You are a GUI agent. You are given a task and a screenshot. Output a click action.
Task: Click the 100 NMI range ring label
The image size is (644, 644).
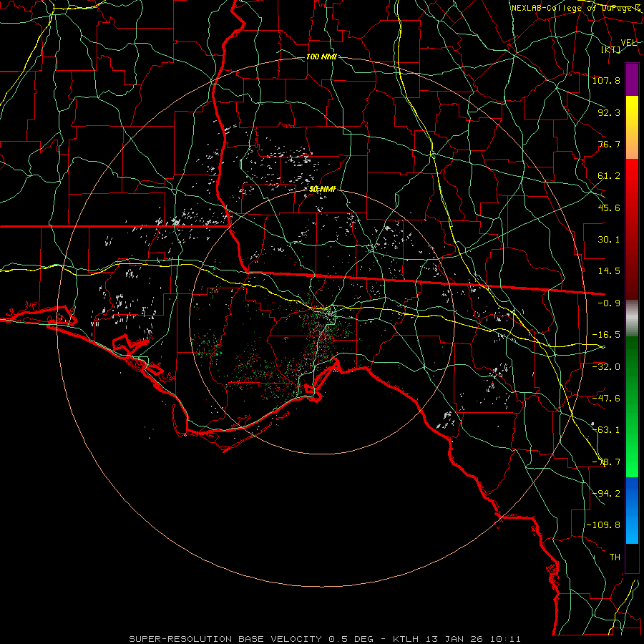[321, 57]
